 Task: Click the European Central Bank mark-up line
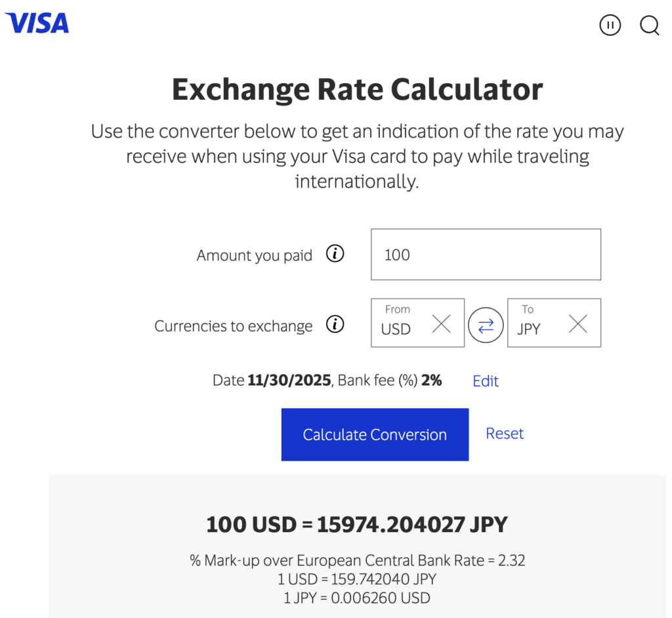(357, 560)
